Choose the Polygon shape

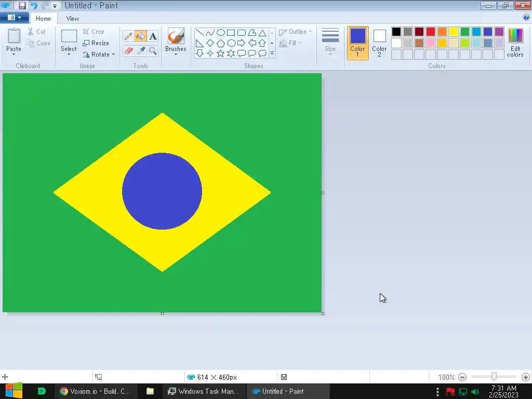[x=252, y=33]
